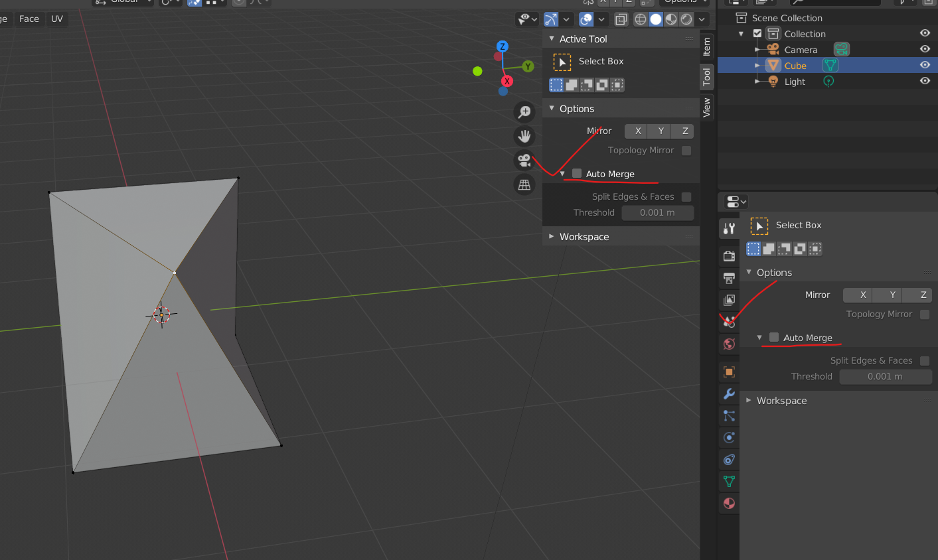Click the Light data icon in outliner
The height and width of the screenshot is (560, 938).
coord(828,81)
